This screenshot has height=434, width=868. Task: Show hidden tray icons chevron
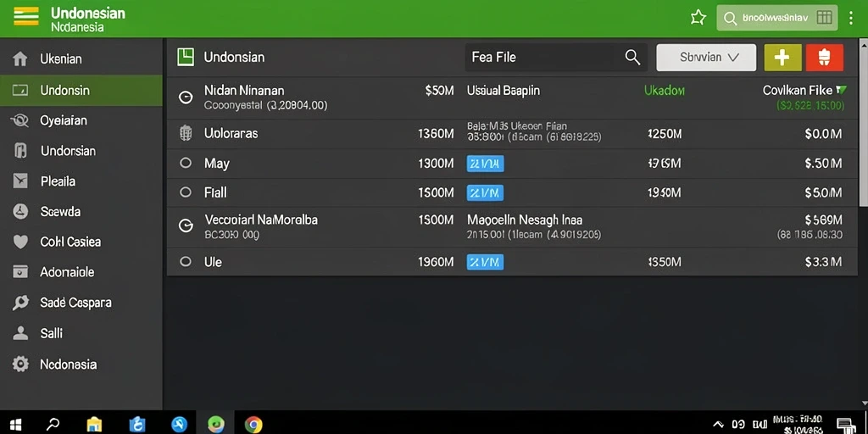[719, 425]
